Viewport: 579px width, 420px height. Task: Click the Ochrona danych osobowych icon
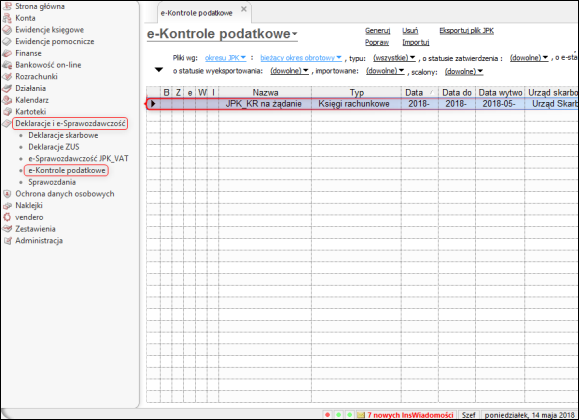tap(7, 194)
